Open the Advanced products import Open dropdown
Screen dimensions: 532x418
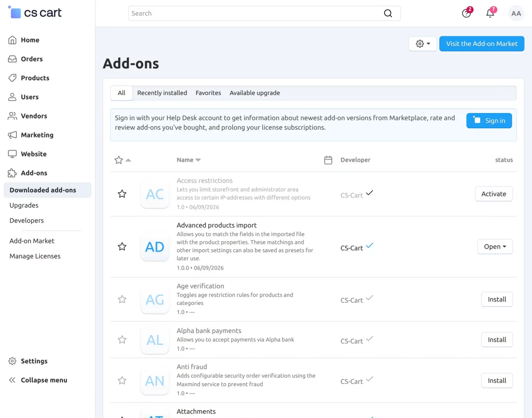pos(495,246)
